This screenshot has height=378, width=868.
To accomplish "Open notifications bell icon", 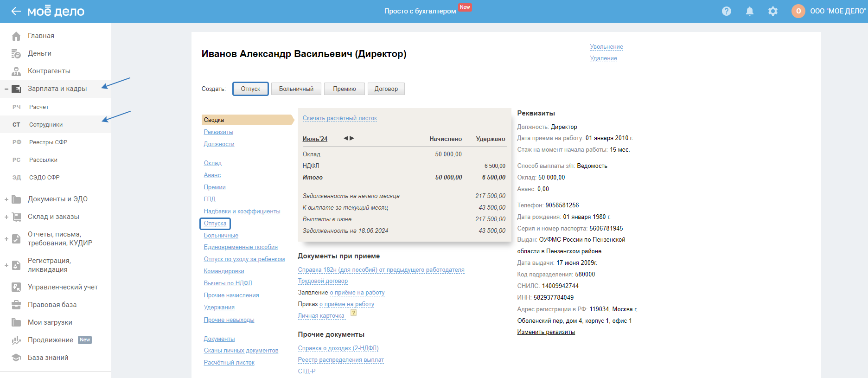I will tap(750, 11).
